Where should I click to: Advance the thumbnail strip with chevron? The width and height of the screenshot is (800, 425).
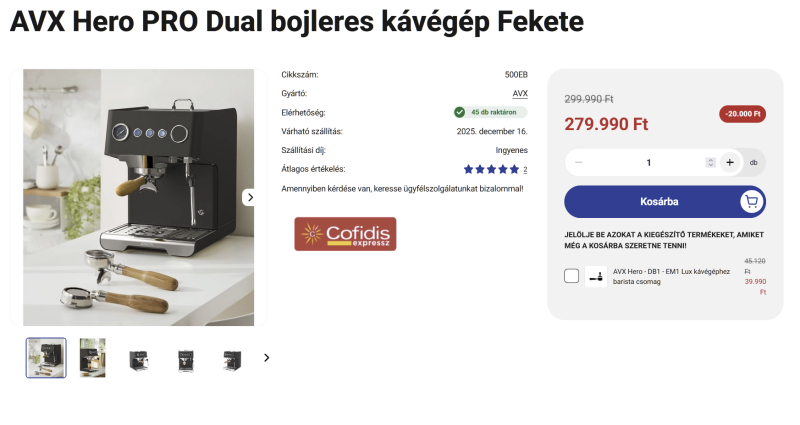coord(266,358)
